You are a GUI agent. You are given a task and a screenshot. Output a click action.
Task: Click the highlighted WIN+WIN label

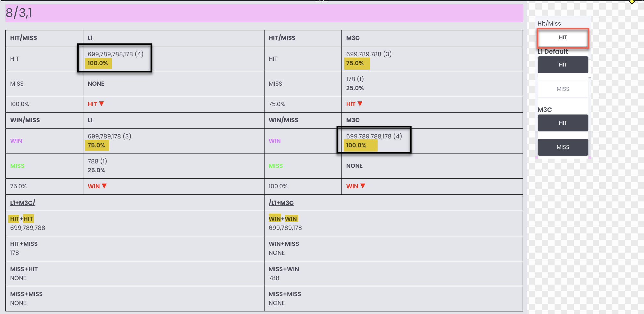tap(283, 219)
